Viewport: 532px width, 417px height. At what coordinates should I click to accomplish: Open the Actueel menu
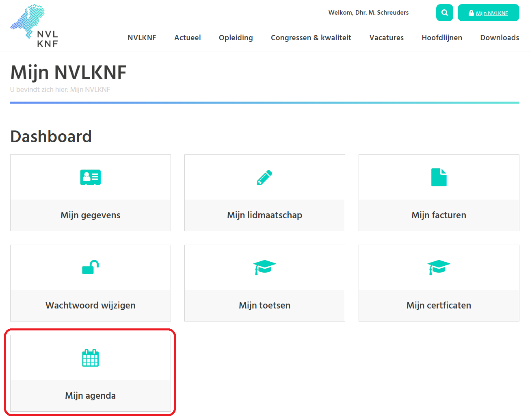[188, 38]
